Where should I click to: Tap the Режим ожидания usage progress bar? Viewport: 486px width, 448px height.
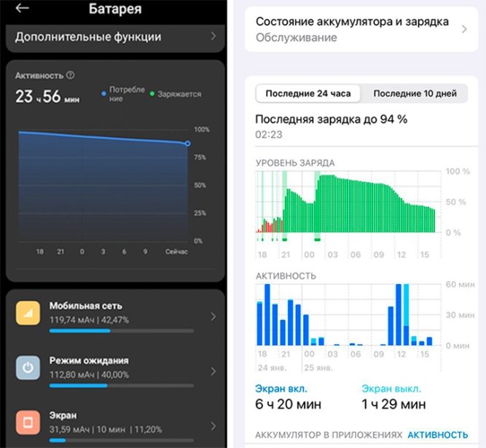(x=122, y=386)
